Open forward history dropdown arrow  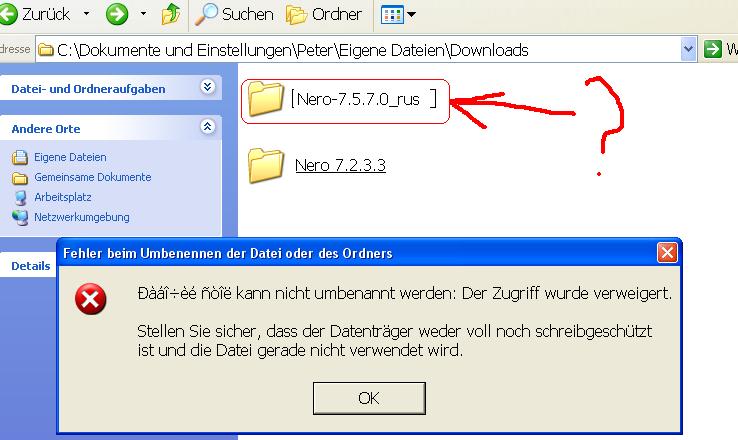pyautogui.click(x=143, y=14)
